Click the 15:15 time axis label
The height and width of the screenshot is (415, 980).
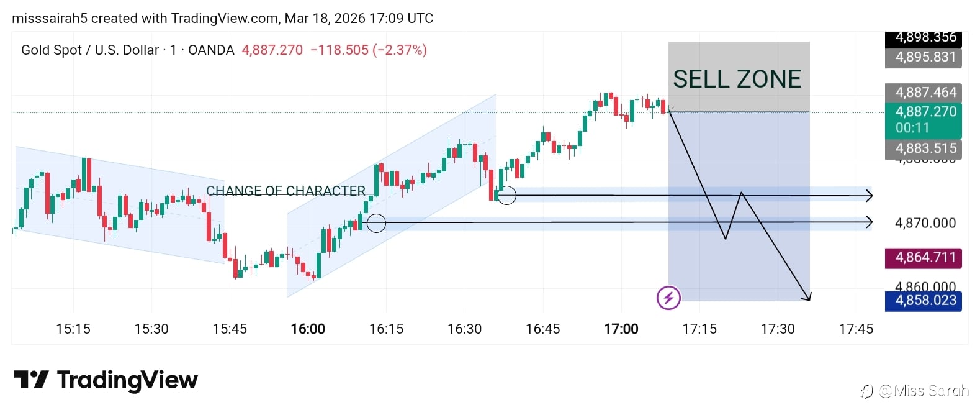tap(73, 329)
